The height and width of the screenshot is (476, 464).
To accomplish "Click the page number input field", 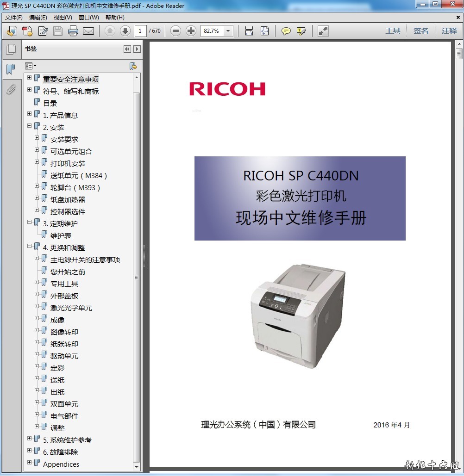I will click(141, 31).
